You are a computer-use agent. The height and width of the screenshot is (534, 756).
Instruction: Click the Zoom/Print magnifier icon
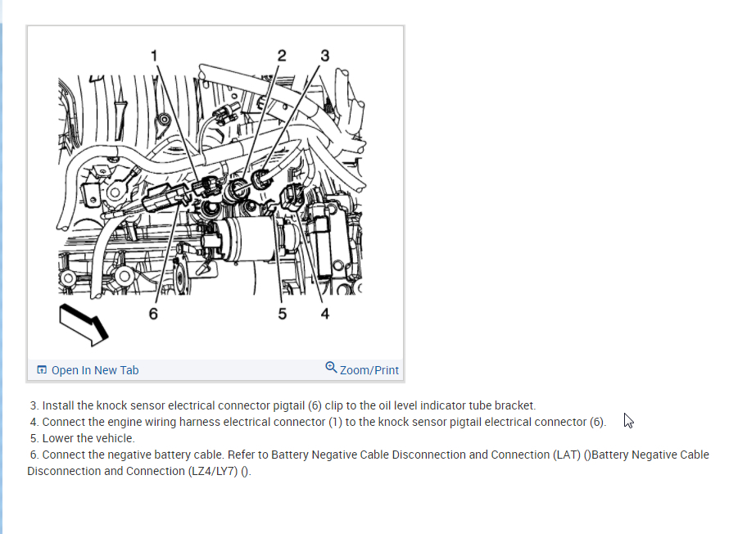pos(331,367)
